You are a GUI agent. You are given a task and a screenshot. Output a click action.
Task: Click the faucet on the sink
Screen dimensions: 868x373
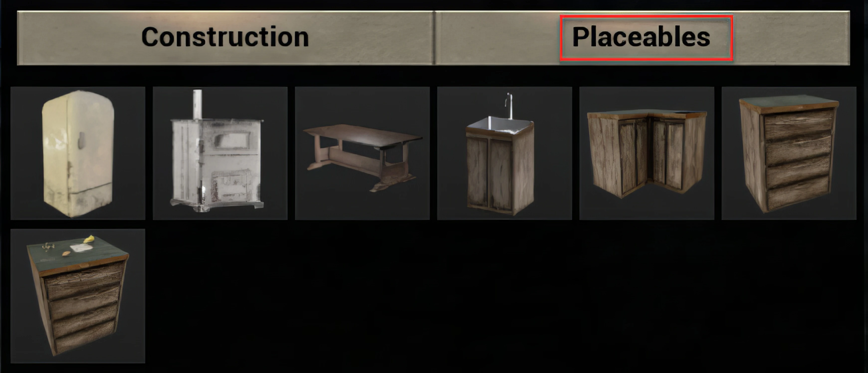coord(509,105)
